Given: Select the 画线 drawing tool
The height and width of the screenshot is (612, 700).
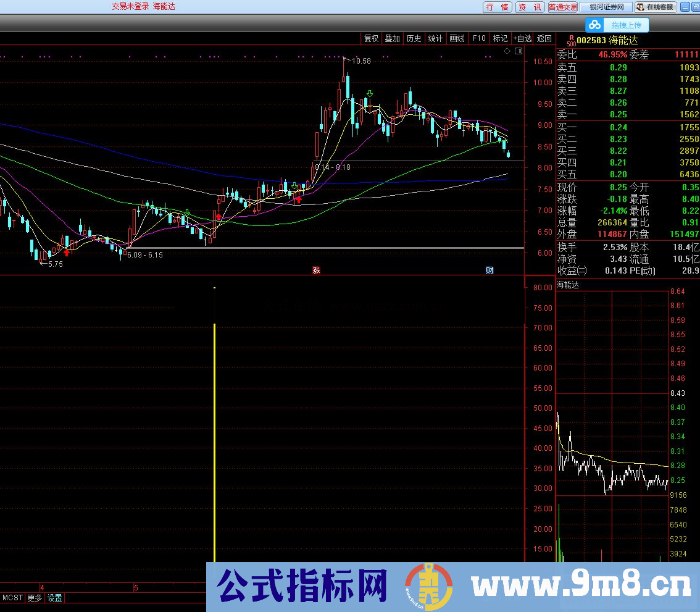Looking at the screenshot, I should pos(457,38).
